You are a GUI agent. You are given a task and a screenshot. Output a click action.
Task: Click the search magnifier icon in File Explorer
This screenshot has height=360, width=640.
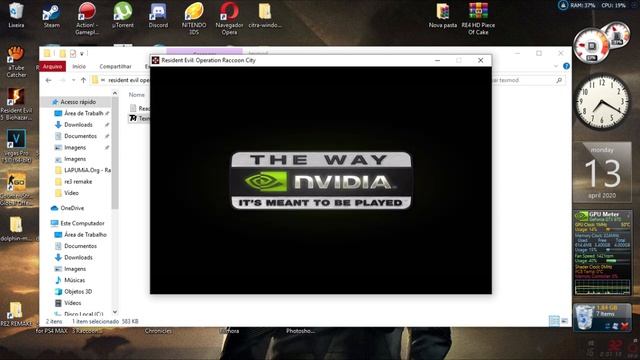tap(559, 80)
